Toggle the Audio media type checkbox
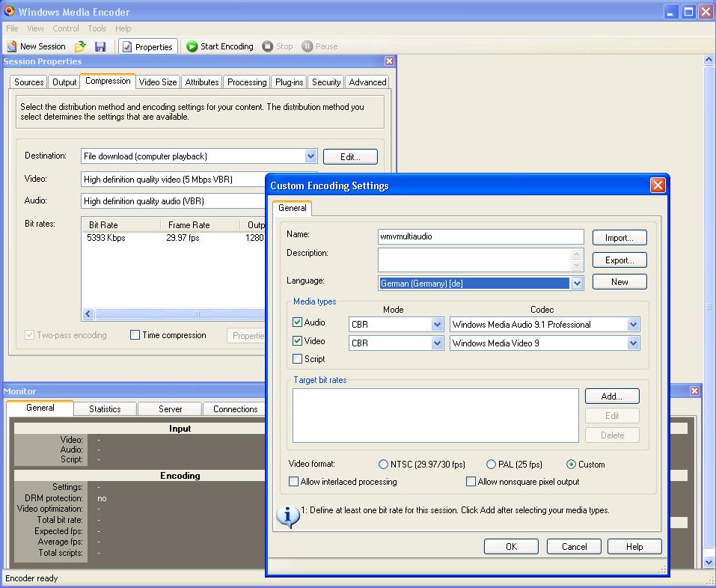This screenshot has width=716, height=588. (x=297, y=322)
